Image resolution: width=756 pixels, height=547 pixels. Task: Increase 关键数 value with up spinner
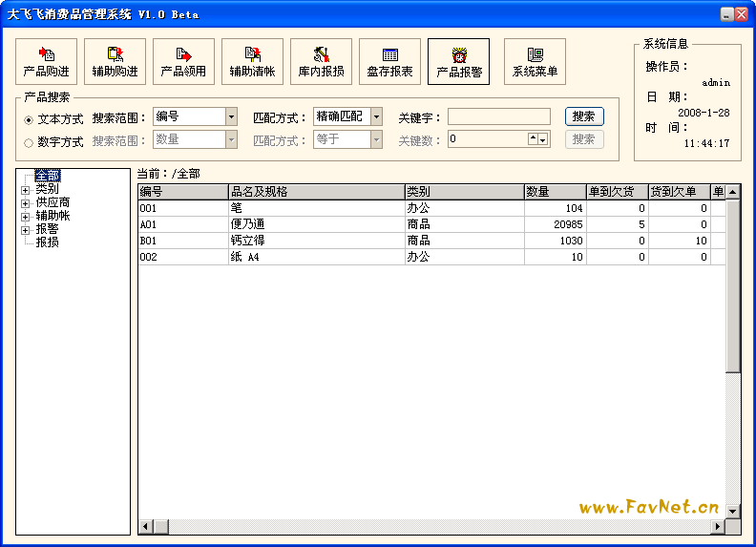coord(533,139)
